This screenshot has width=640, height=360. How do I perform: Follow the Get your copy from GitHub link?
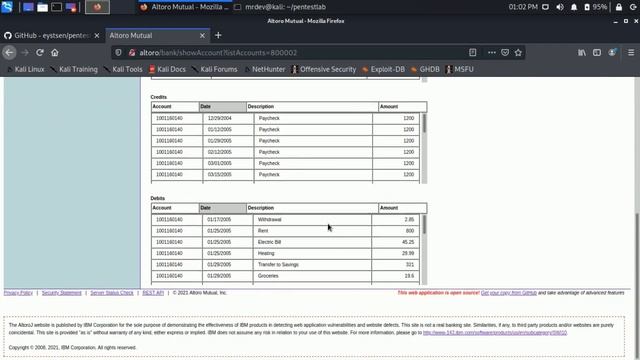pyautogui.click(x=509, y=293)
